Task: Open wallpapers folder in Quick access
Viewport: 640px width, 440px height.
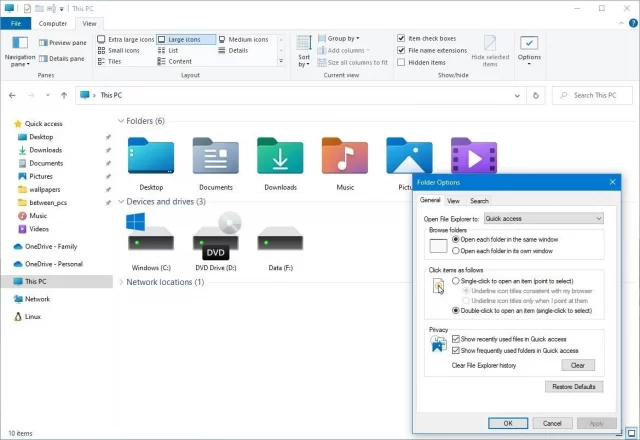Action: pos(39,189)
